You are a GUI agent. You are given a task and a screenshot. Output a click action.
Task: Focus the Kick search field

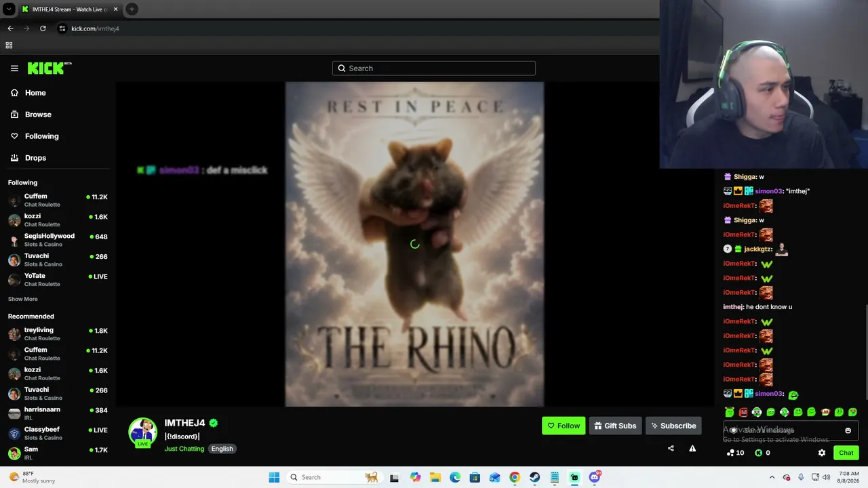[434, 68]
